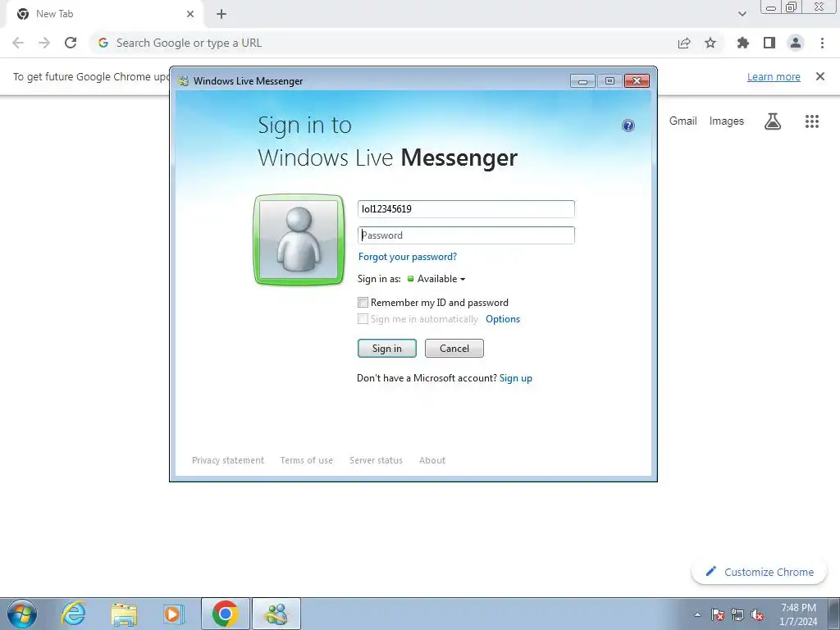The image size is (840, 630).
Task: Open a new Chrome tab with plus
Action: [x=221, y=14]
